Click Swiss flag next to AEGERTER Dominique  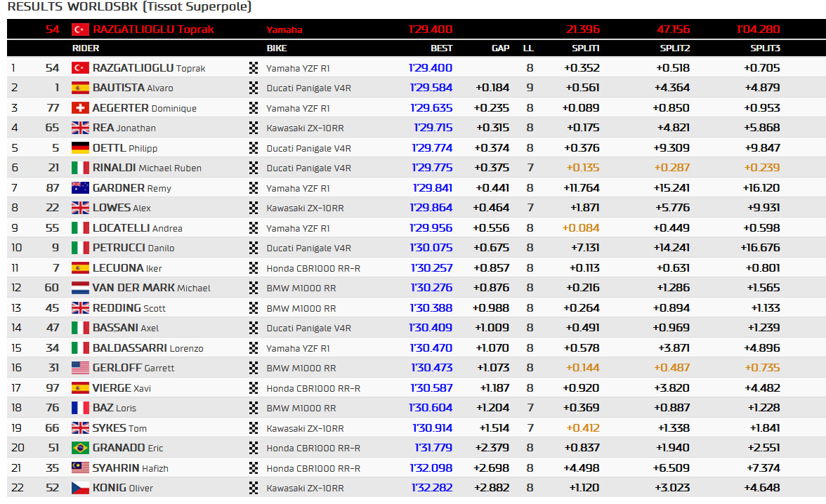point(80,108)
